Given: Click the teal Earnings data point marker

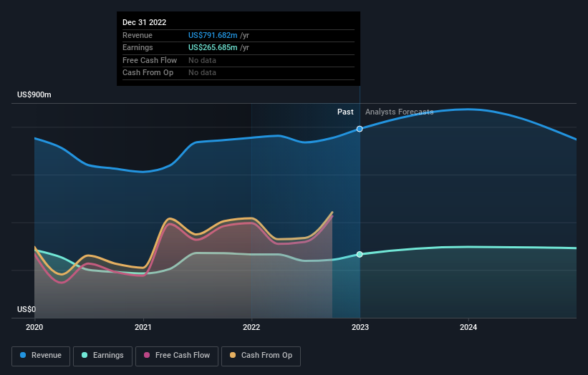Looking at the screenshot, I should (360, 254).
